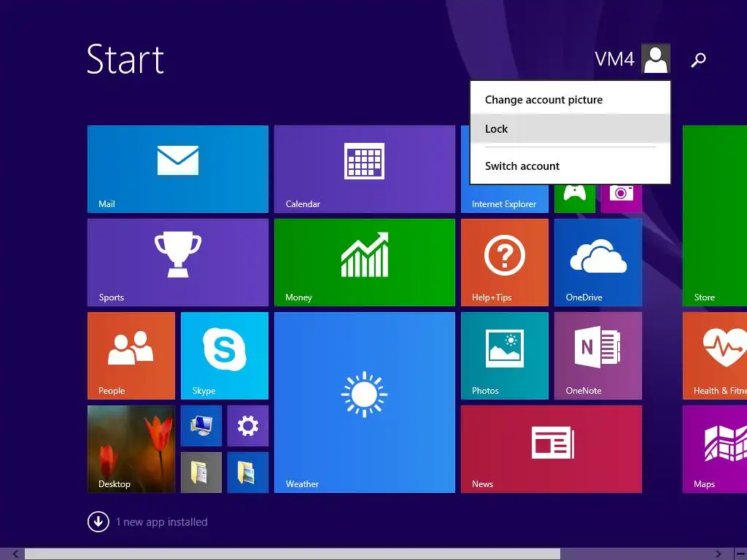Open the Health & Fitness tile
747x560 pixels.
coord(715,356)
